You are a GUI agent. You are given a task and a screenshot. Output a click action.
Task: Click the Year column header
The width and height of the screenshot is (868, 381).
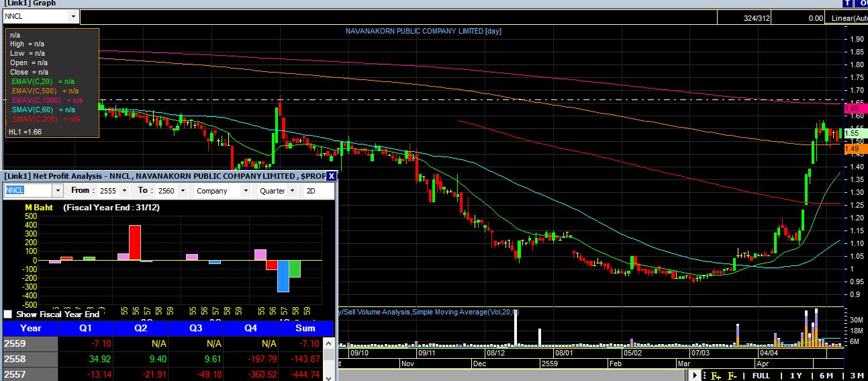pos(30,329)
